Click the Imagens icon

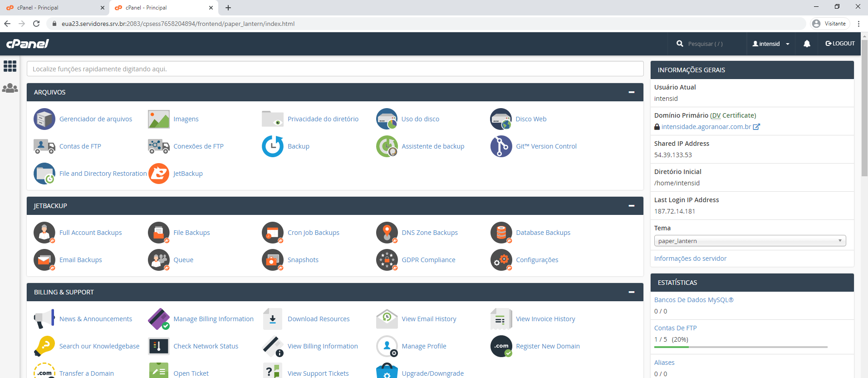pos(159,119)
